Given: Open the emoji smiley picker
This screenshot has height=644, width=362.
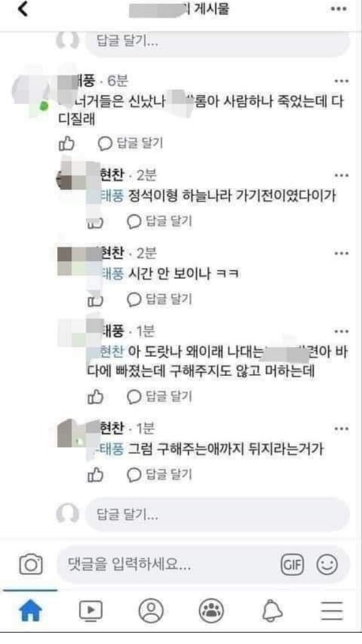Looking at the screenshot, I should [327, 565].
